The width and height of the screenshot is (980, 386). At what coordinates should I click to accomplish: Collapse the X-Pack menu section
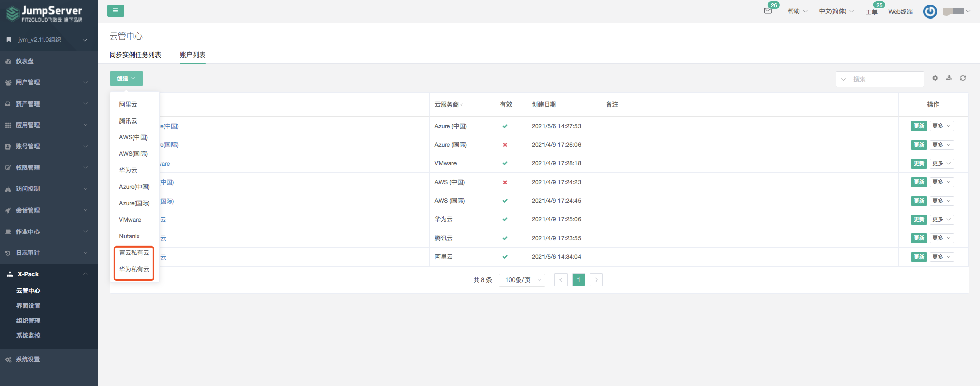point(49,274)
